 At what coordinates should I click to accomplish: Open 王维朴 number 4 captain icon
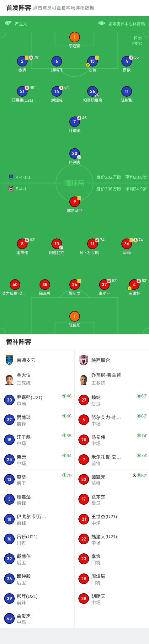(134, 285)
